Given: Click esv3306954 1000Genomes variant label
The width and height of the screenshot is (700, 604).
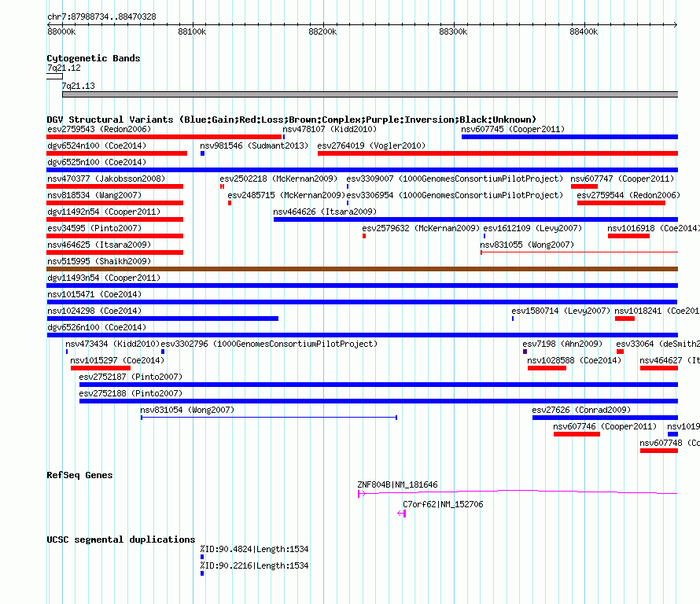Looking at the screenshot, I should click(x=455, y=196).
